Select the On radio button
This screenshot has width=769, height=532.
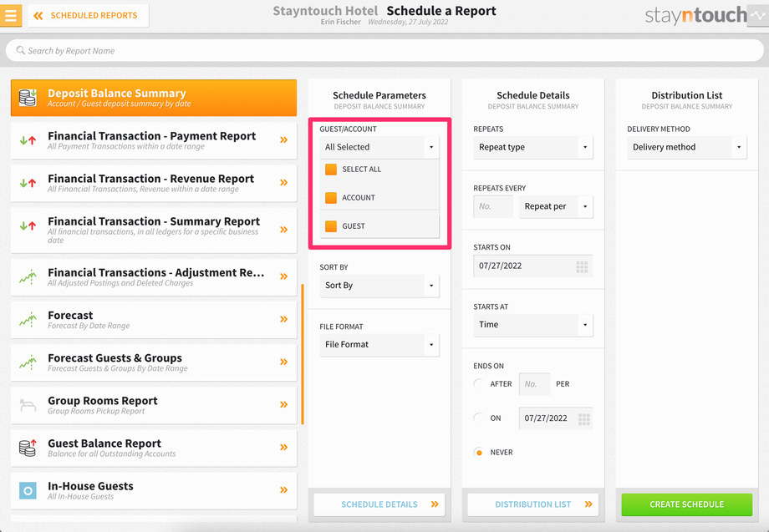tap(479, 418)
